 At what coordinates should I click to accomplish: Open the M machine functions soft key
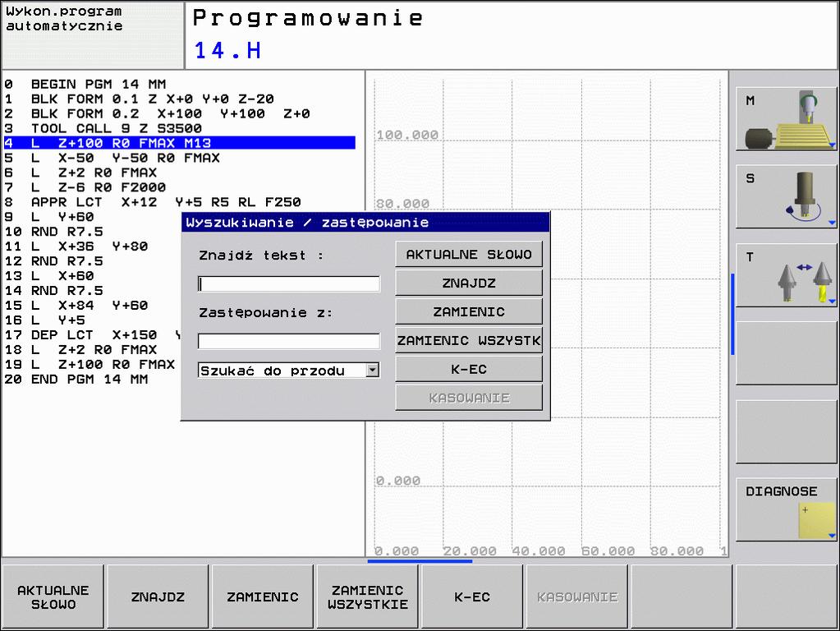(786, 119)
